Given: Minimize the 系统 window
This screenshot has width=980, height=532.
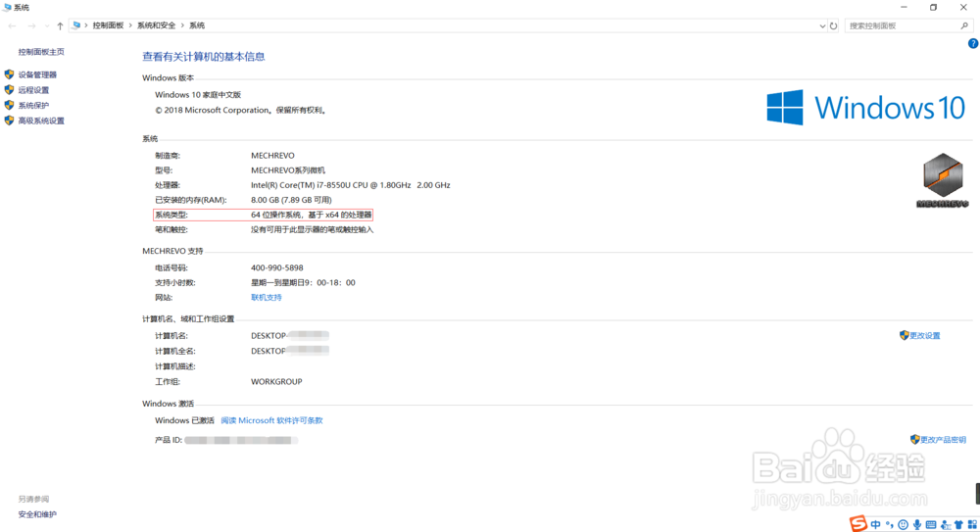Looking at the screenshot, I should [904, 8].
